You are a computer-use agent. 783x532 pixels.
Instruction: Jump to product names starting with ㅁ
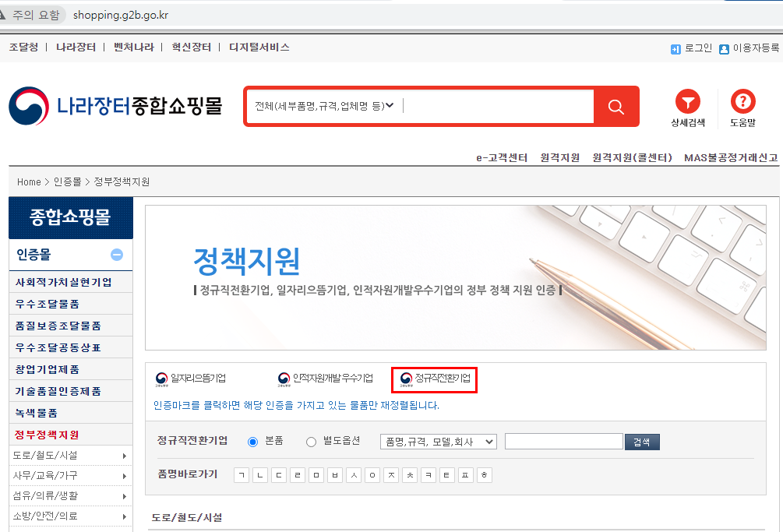(x=316, y=475)
